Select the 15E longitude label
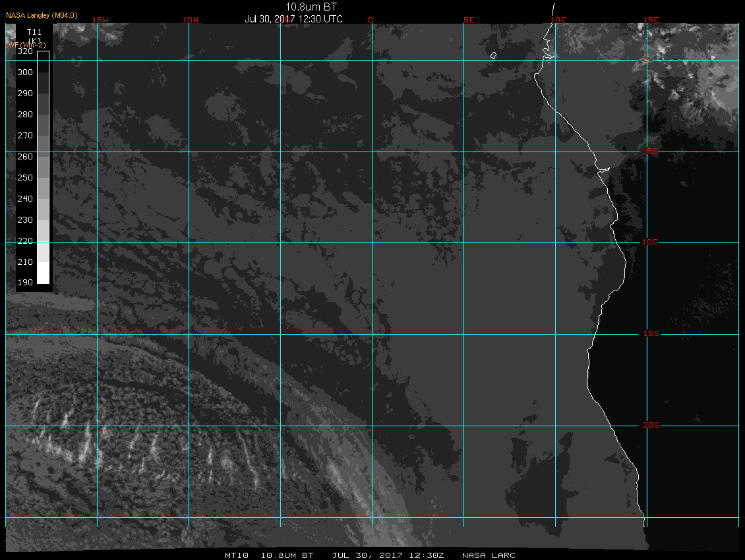 pyautogui.click(x=651, y=20)
